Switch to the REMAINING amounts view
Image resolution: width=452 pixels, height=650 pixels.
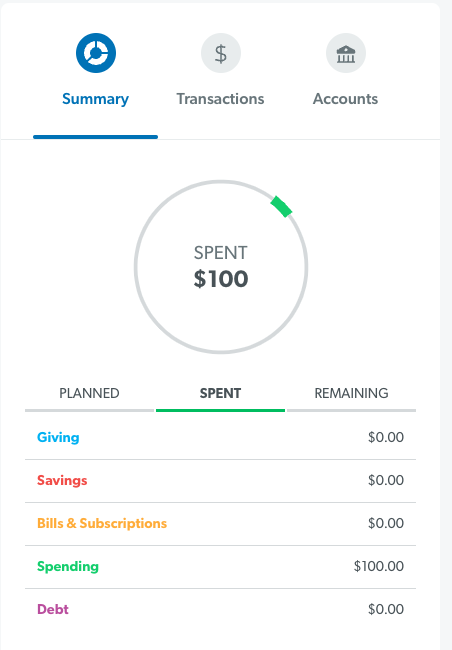[x=351, y=393]
